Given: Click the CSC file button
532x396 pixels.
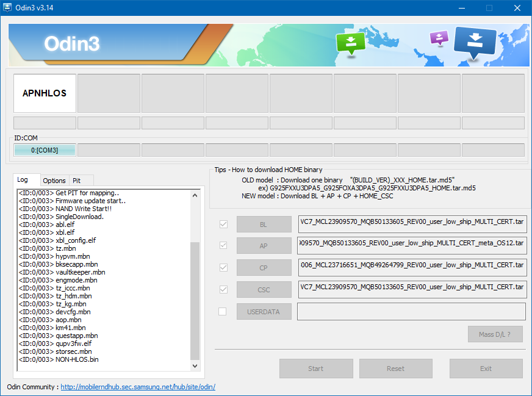Looking at the screenshot, I should pos(264,290).
